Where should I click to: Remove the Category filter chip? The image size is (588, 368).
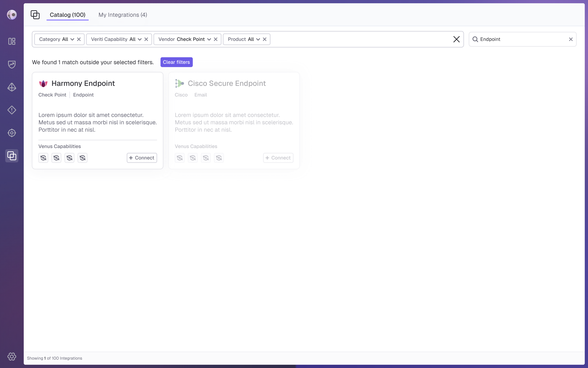79,39
